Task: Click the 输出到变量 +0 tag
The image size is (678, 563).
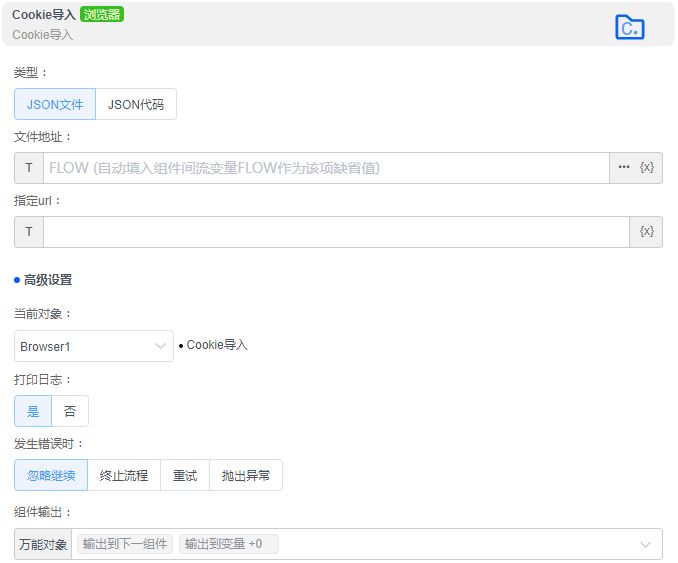Action: pyautogui.click(x=229, y=544)
